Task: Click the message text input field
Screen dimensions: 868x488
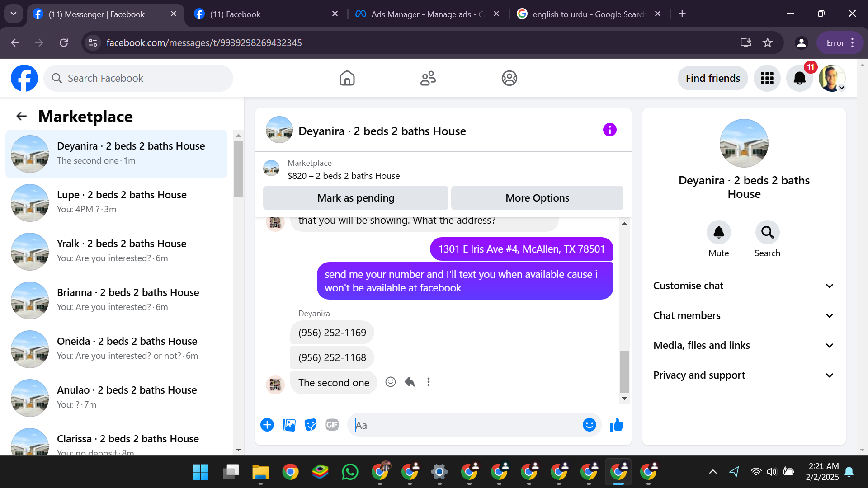Action: click(x=466, y=425)
